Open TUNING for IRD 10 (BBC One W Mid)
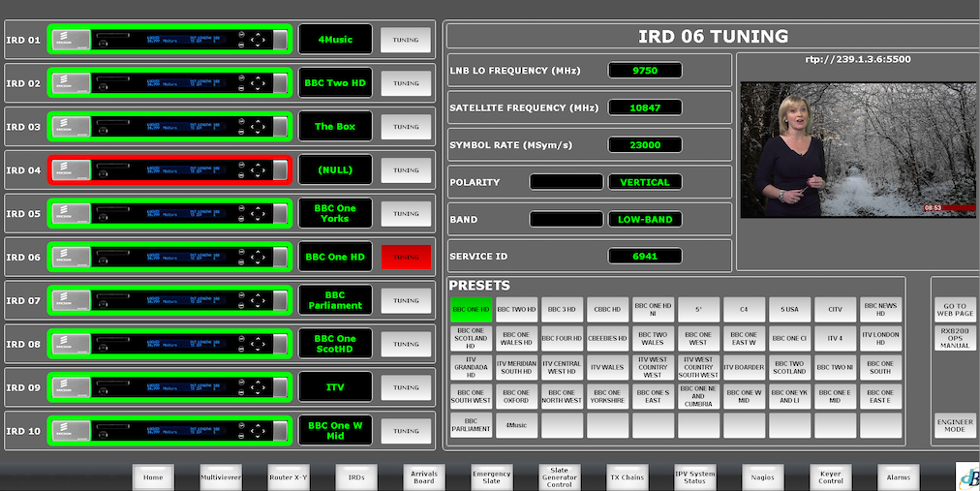Viewport: 980px width, 491px height. pos(406,430)
